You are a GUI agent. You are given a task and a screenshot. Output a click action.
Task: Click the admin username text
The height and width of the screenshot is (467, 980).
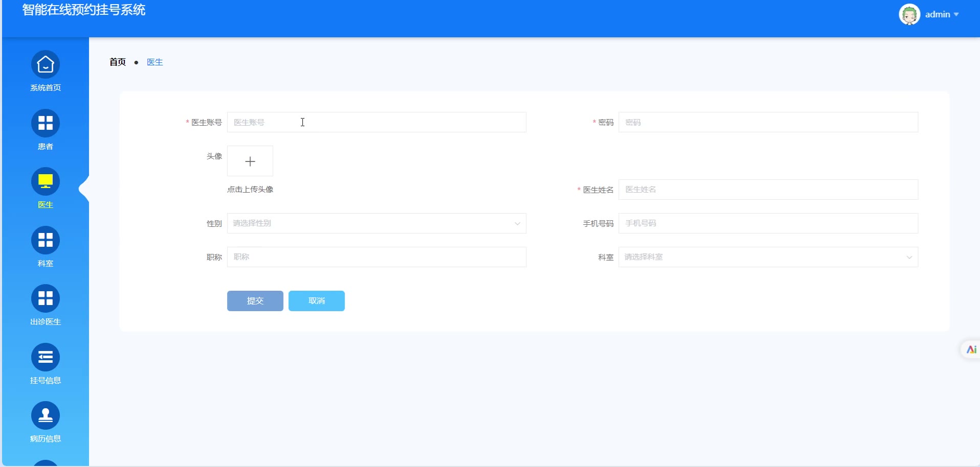[938, 14]
